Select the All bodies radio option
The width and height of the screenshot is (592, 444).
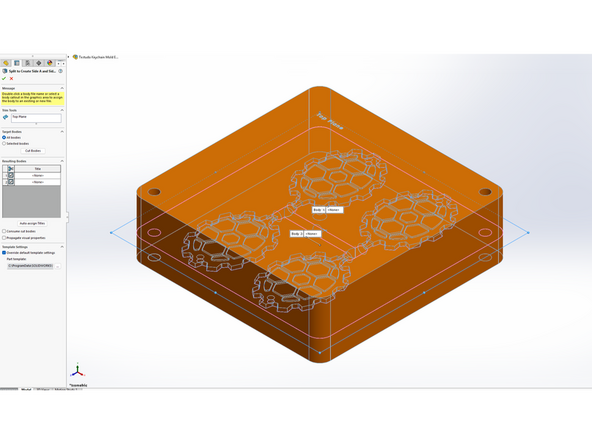click(x=4, y=137)
